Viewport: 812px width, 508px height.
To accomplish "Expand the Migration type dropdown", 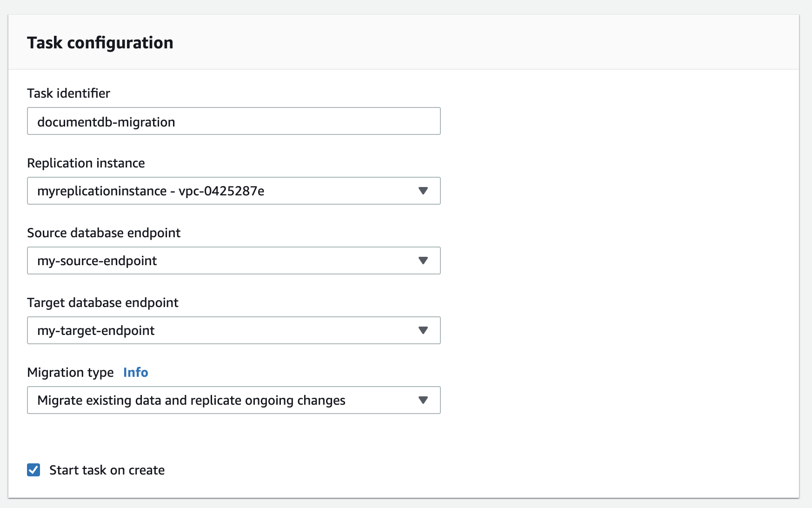I will tap(233, 400).
